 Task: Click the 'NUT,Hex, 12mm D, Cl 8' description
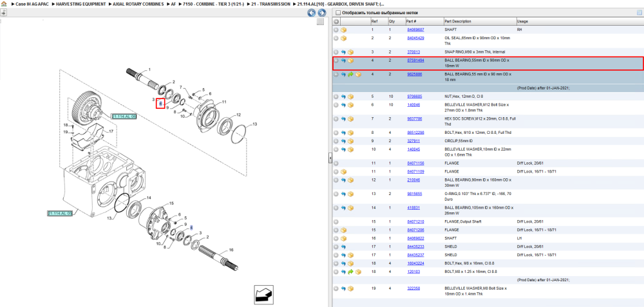[x=464, y=97]
